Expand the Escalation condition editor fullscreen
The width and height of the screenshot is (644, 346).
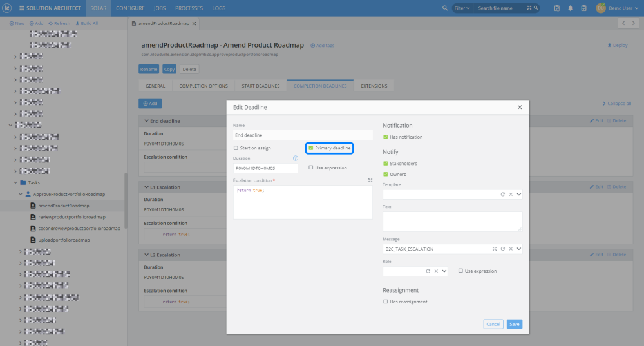point(370,180)
